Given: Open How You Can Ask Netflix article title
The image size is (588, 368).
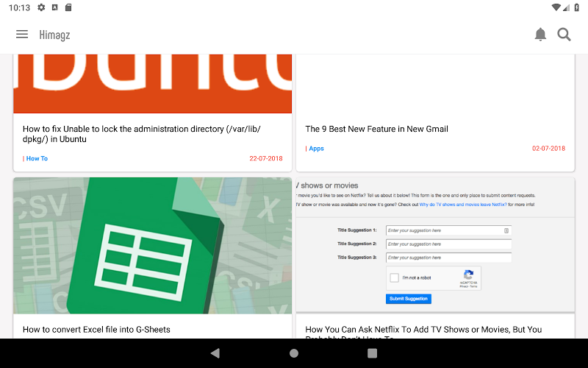Looking at the screenshot, I should (x=423, y=331).
